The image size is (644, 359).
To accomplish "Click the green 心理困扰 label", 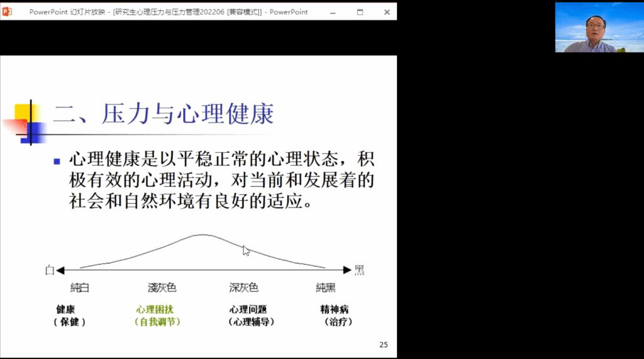I will (x=155, y=309).
